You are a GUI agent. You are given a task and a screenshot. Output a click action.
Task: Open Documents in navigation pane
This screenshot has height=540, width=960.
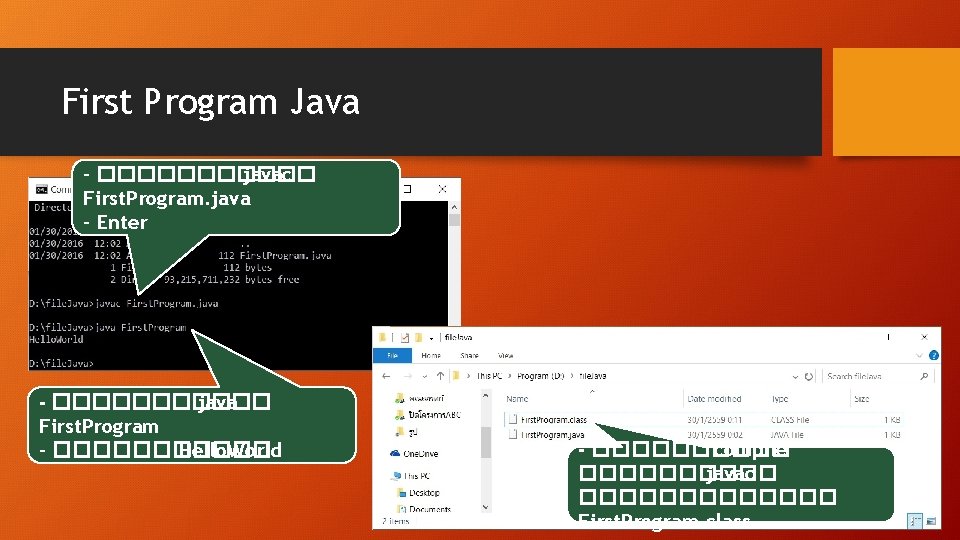(x=424, y=509)
